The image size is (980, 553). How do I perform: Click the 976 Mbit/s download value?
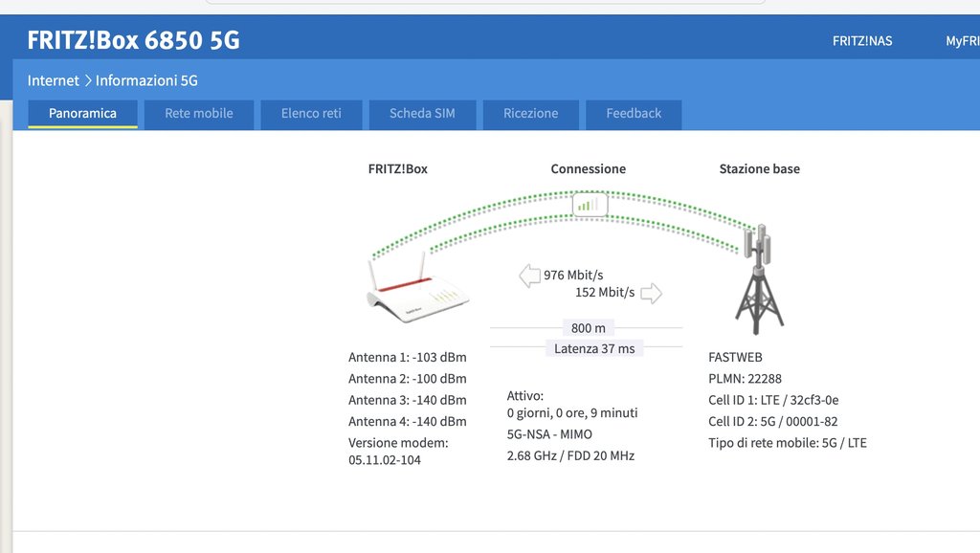pos(573,275)
